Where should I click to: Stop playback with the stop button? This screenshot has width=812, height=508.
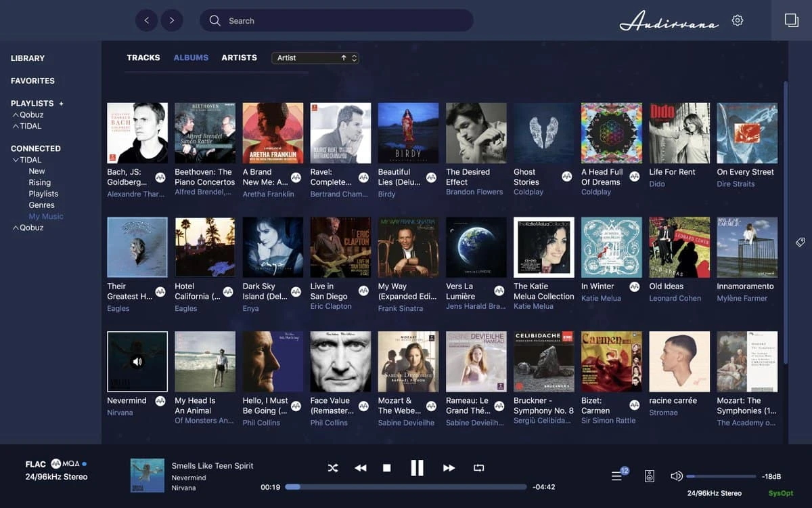pos(386,467)
